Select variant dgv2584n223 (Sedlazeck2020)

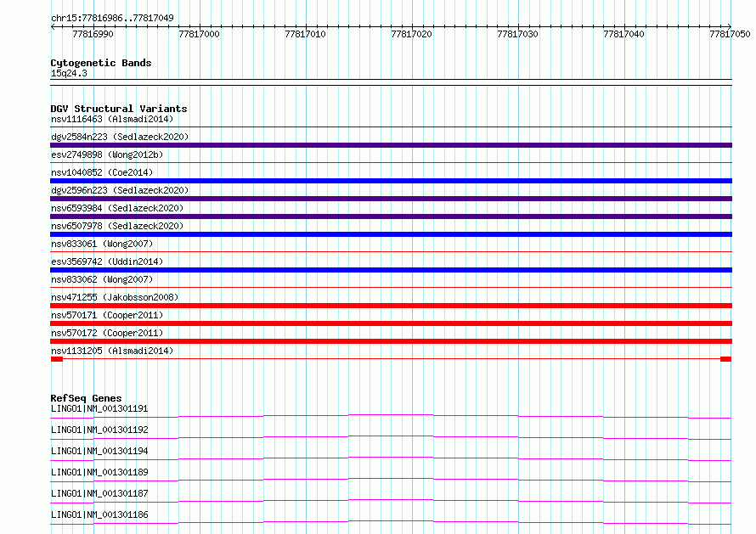point(120,137)
